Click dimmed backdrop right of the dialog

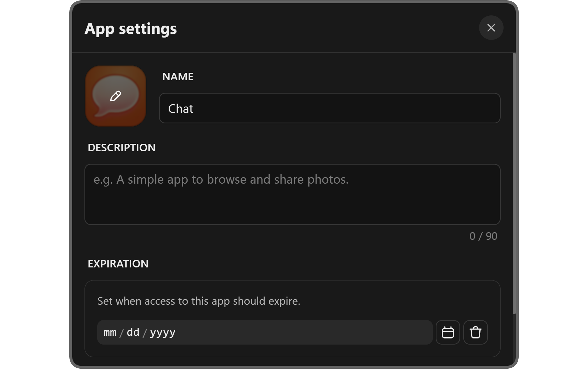tap(517, 186)
